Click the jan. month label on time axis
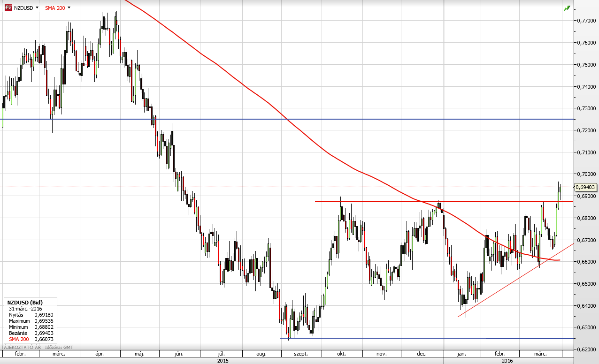 (x=461, y=354)
